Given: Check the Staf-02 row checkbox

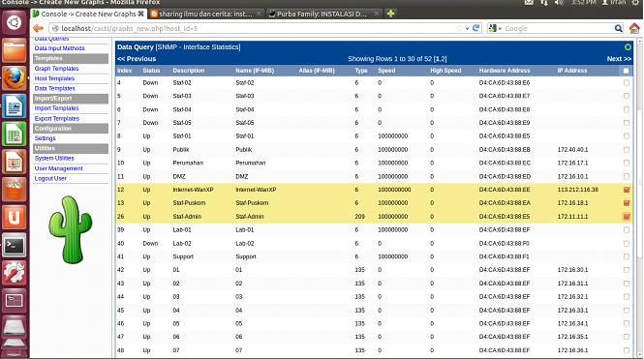Looking at the screenshot, I should [x=627, y=83].
